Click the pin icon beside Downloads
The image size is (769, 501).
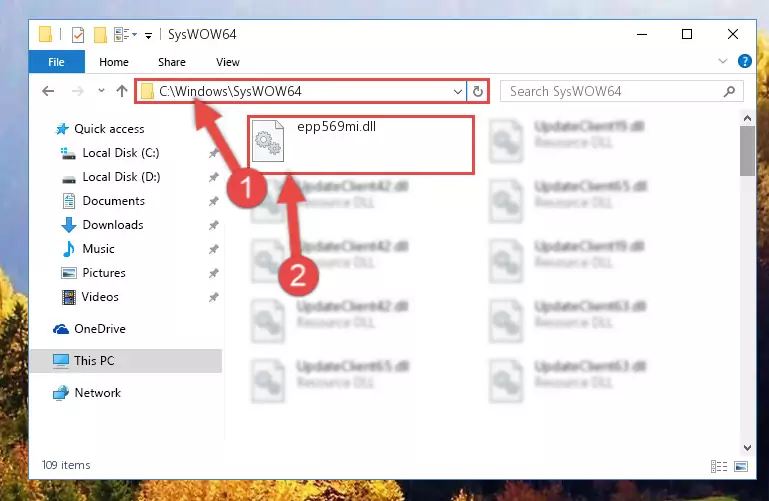tap(213, 225)
